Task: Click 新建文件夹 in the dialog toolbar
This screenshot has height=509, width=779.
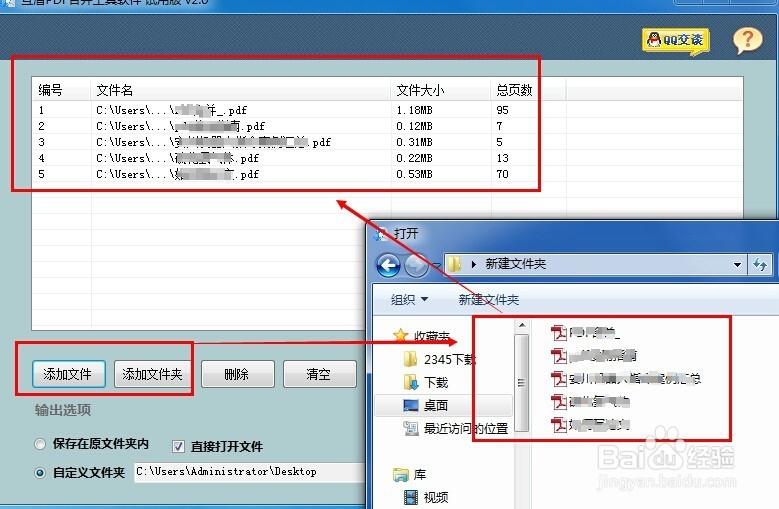Action: (488, 299)
